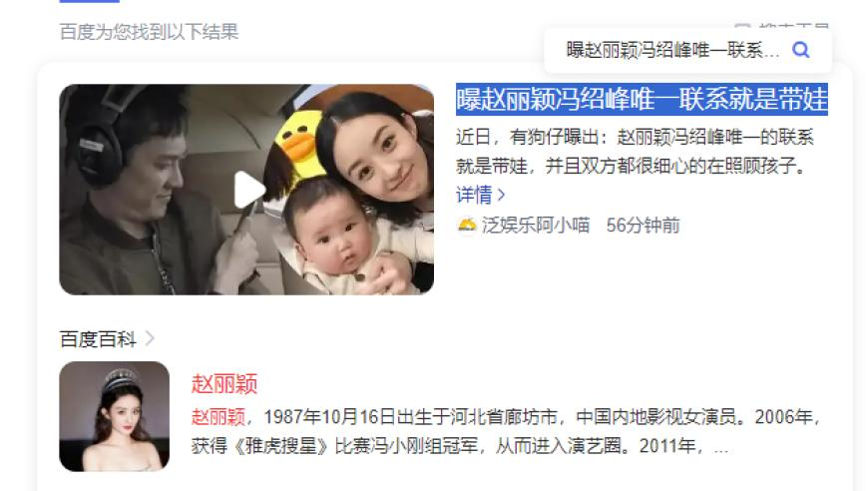The width and height of the screenshot is (868, 491).
Task: Click the partially hidden 搜索工具 button
Action: click(x=781, y=26)
